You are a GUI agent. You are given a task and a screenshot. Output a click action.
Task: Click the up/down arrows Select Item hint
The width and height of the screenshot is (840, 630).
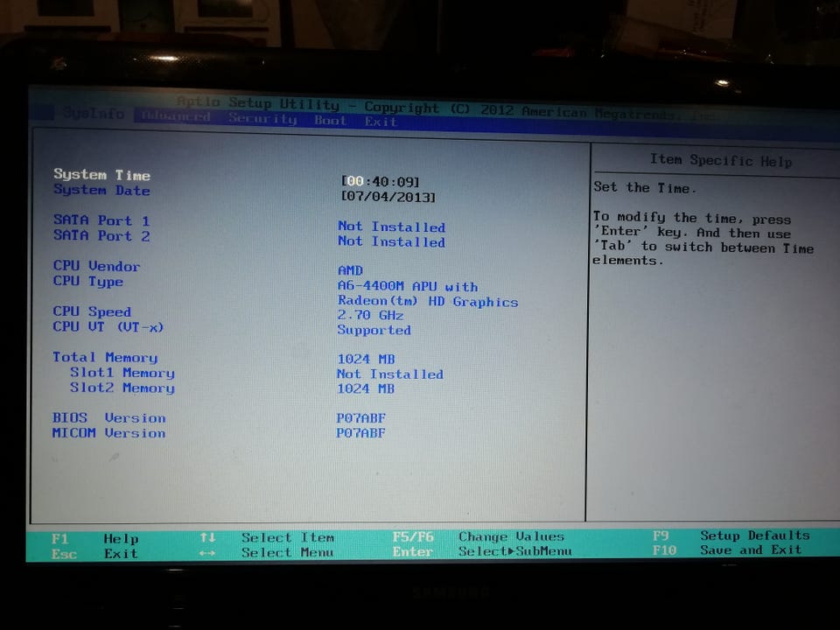pyautogui.click(x=267, y=537)
